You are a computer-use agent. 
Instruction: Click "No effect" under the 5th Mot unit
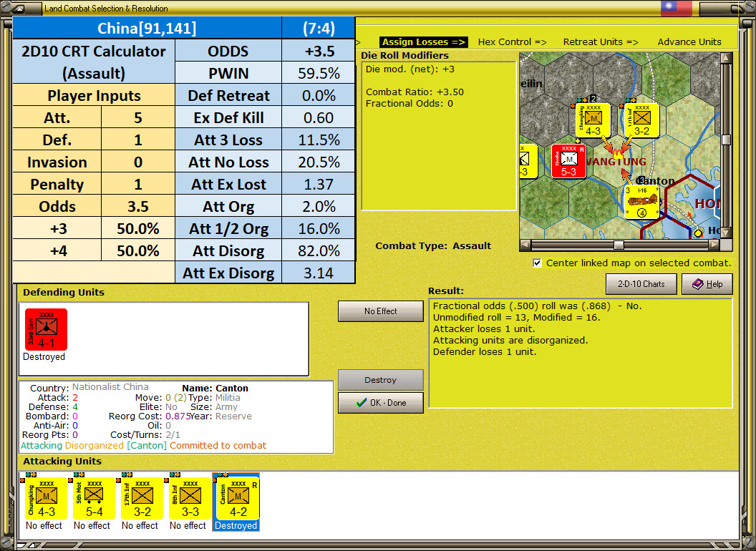pos(92,525)
